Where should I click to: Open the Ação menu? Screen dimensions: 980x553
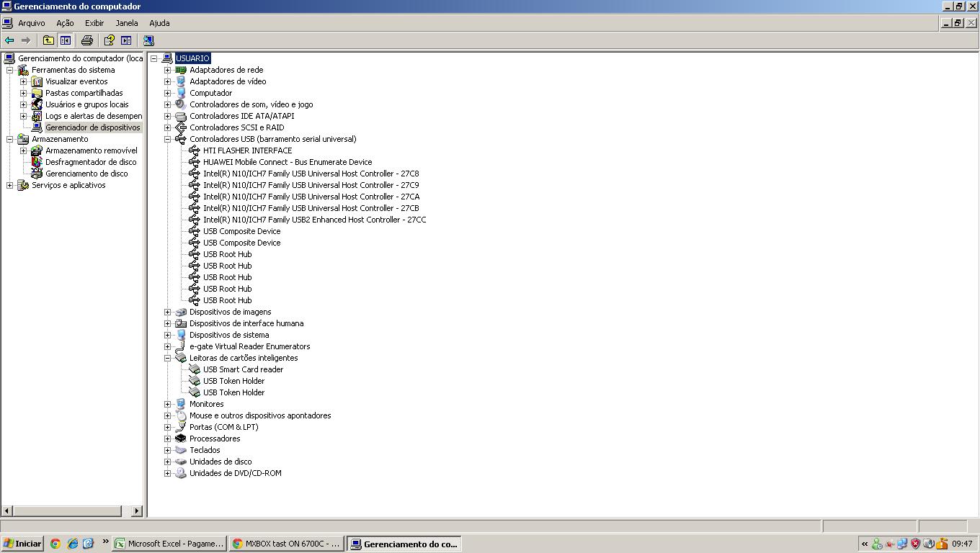tap(65, 23)
